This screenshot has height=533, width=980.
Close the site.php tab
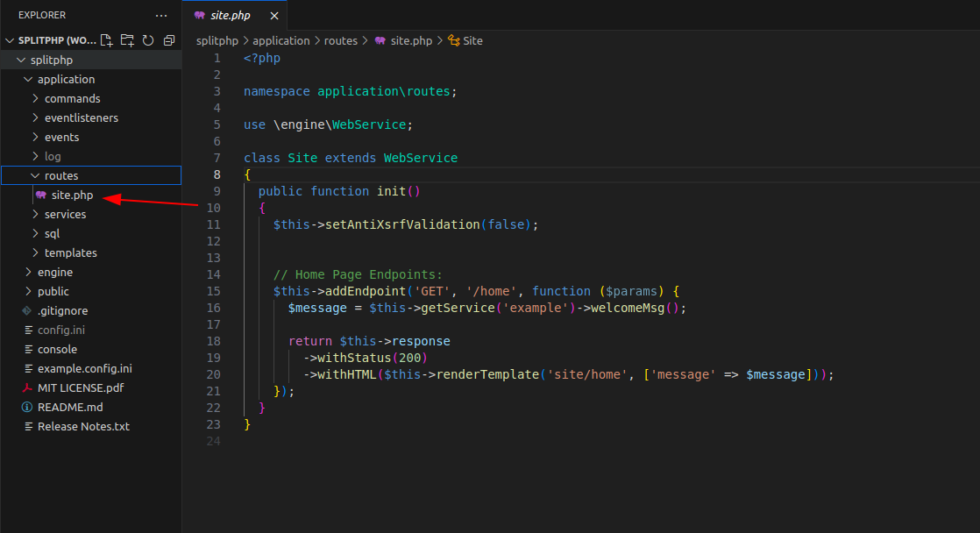click(x=273, y=15)
